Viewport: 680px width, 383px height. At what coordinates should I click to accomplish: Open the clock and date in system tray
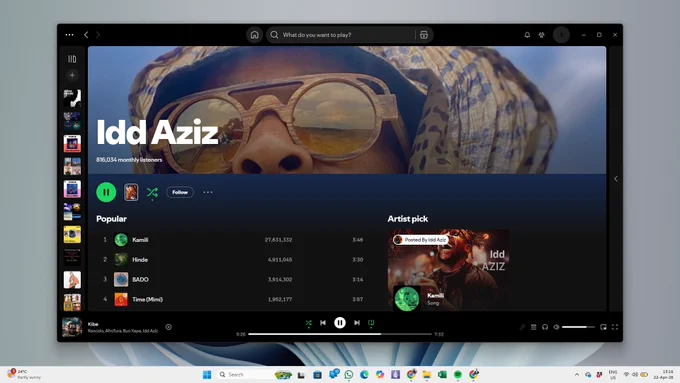[x=664, y=374]
